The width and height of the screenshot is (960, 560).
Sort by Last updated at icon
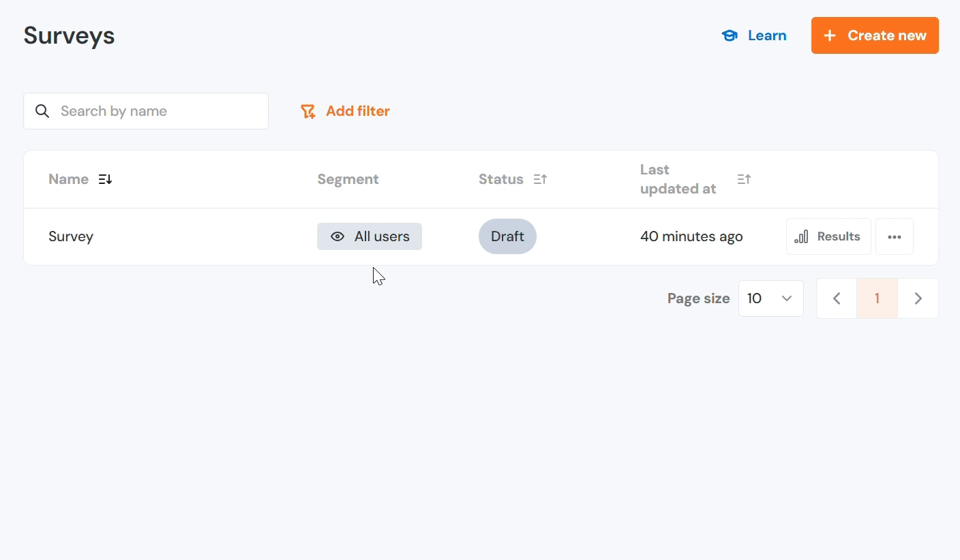pos(744,179)
